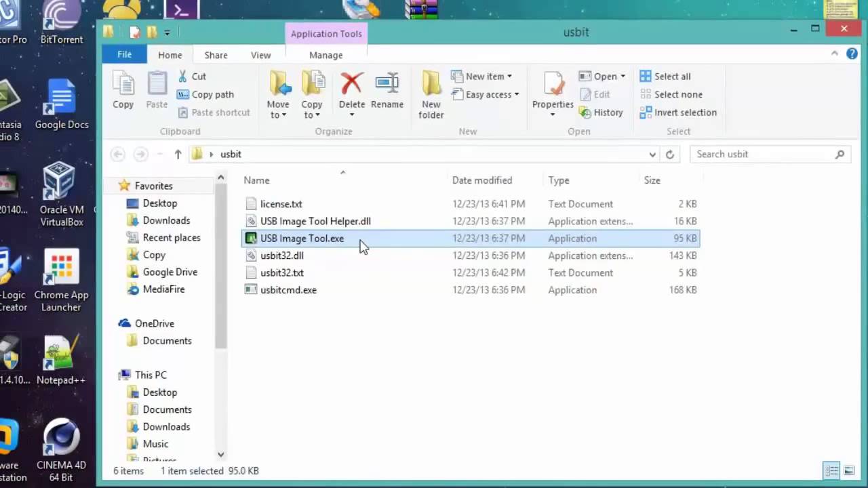Screen dimensions: 868x488
Task: Expand address bar history dropdown arrow
Action: pos(652,155)
